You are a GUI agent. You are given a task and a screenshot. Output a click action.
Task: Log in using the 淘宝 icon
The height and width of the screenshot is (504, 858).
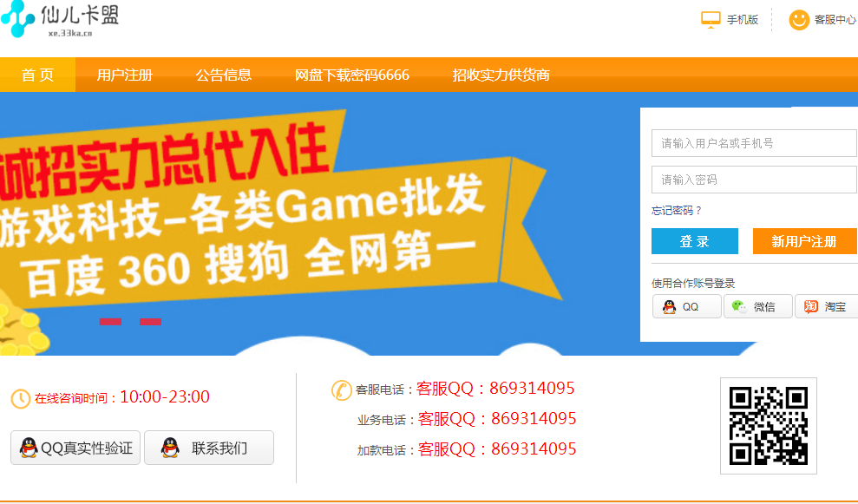[x=810, y=306]
